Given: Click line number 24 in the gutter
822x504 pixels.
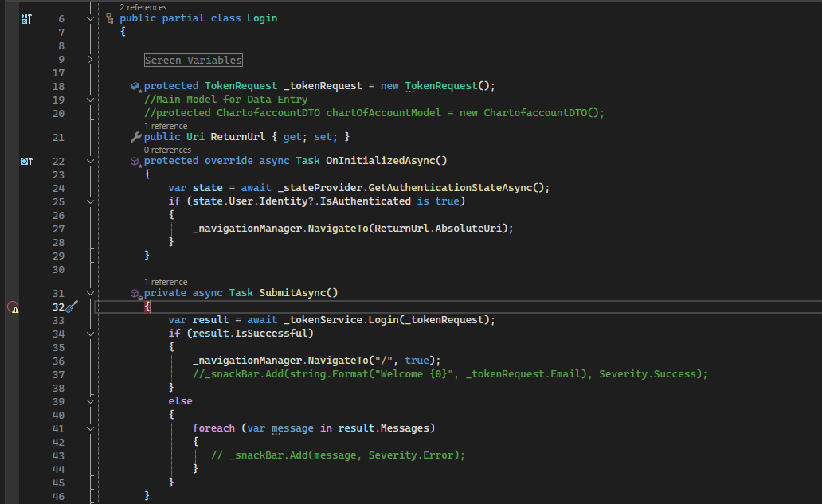Looking at the screenshot, I should 58,187.
